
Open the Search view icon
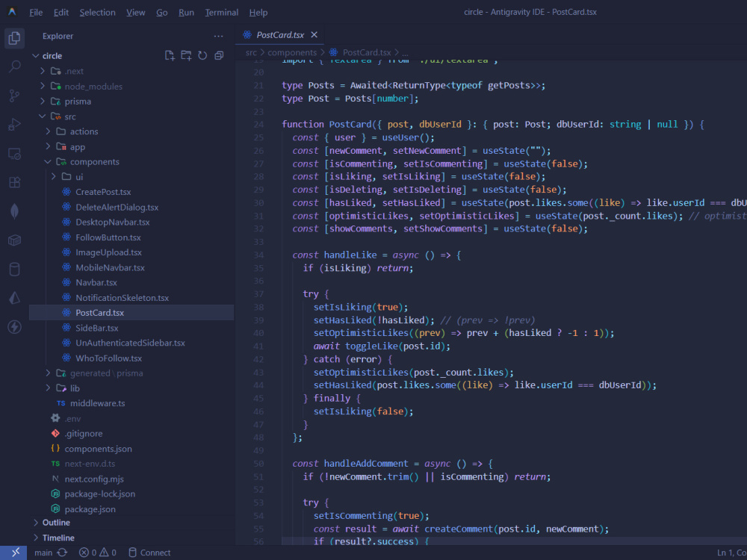coord(14,67)
